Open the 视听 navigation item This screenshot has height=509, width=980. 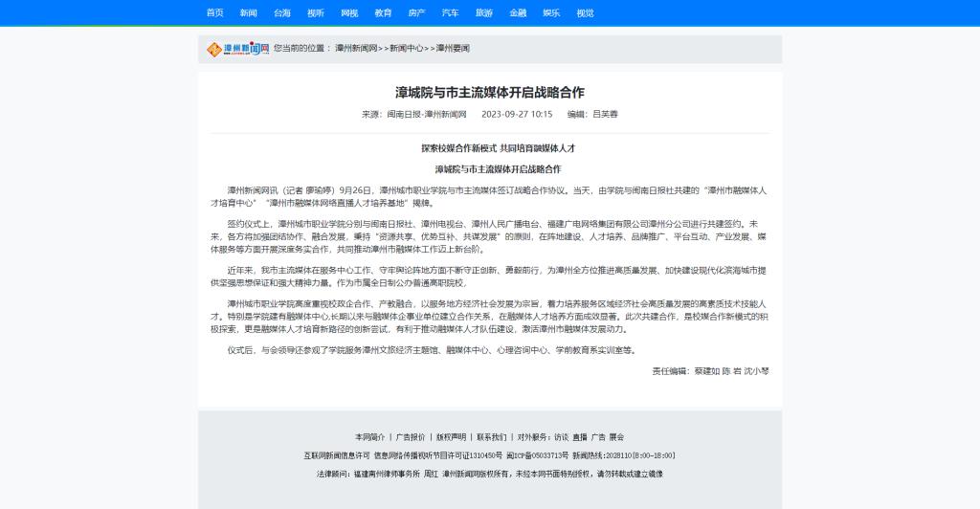pyautogui.click(x=316, y=13)
